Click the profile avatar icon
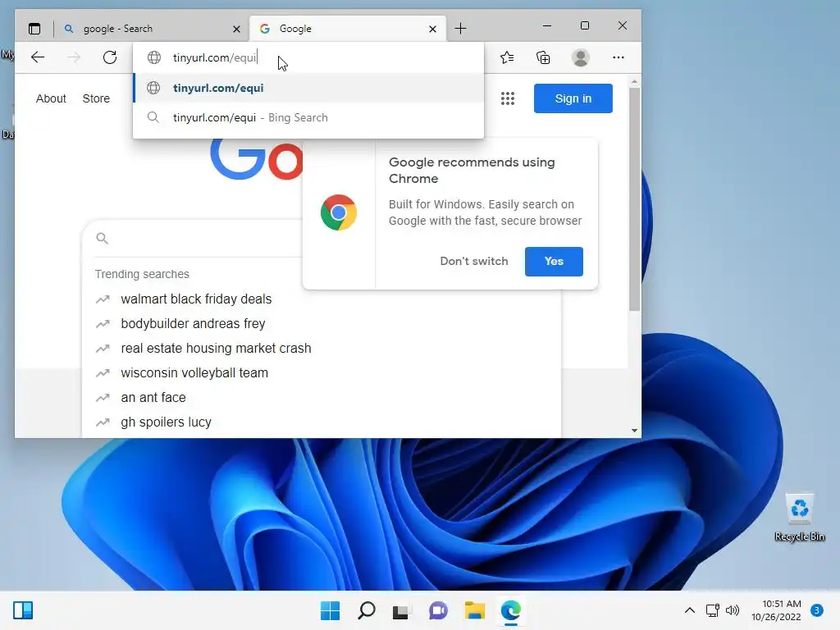This screenshot has height=630, width=840. (580, 57)
